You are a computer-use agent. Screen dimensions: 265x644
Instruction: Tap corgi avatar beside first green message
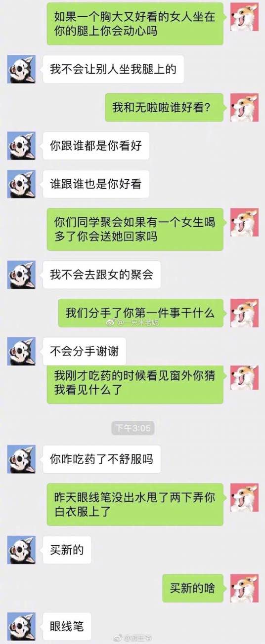click(x=244, y=17)
